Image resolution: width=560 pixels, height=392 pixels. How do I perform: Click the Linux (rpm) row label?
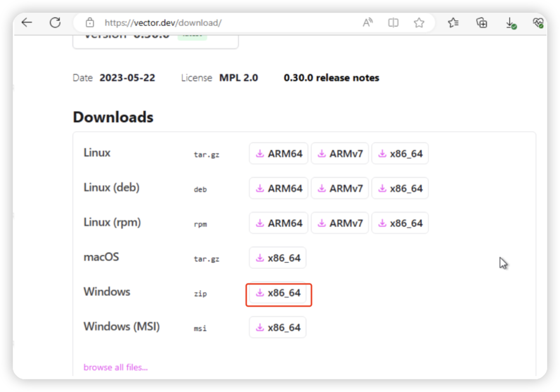[x=112, y=222]
